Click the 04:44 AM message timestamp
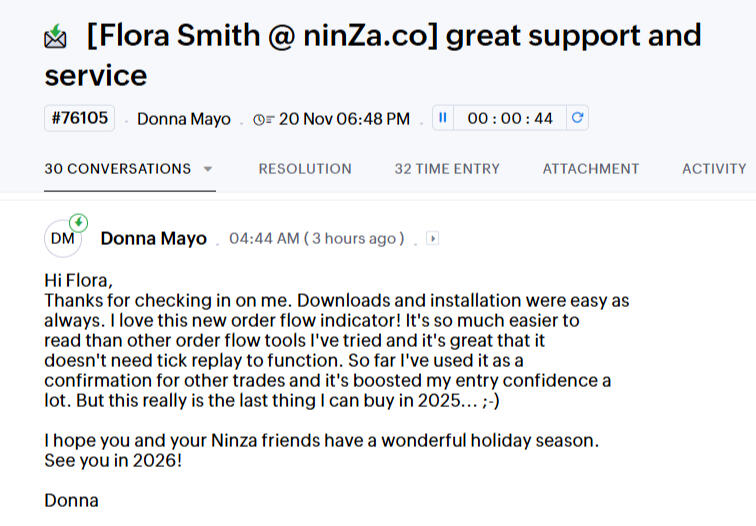 [x=264, y=238]
